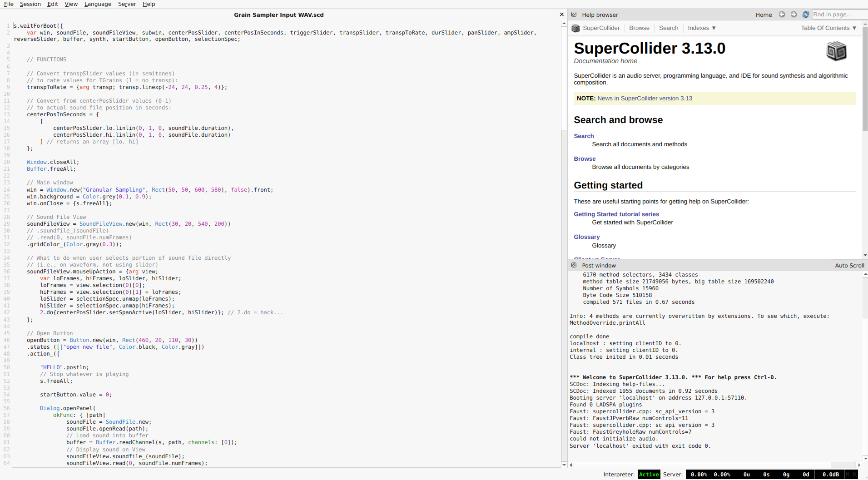The height and width of the screenshot is (480, 868).
Task: Click the "Search and browse" heading
Action: pyautogui.click(x=618, y=120)
